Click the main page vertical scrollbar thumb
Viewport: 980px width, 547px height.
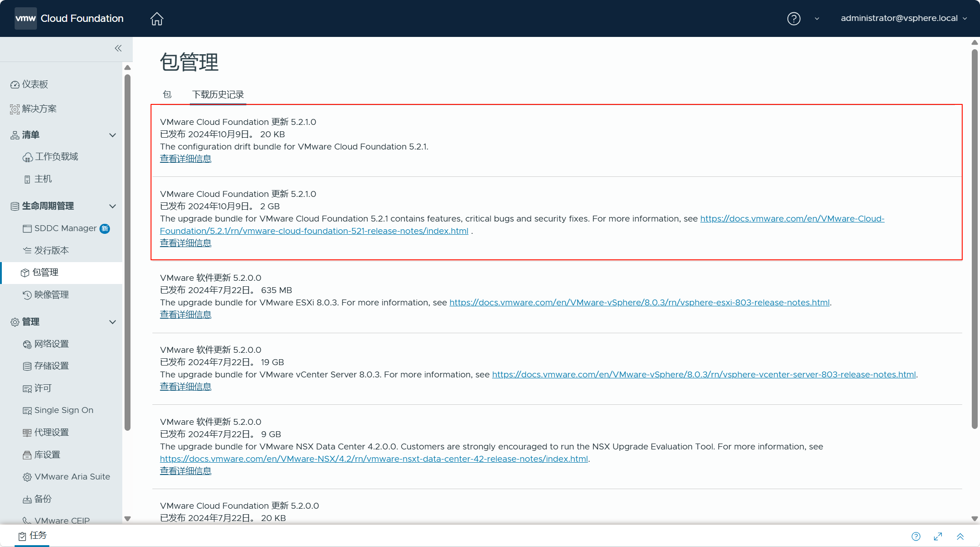pyautogui.click(x=975, y=239)
